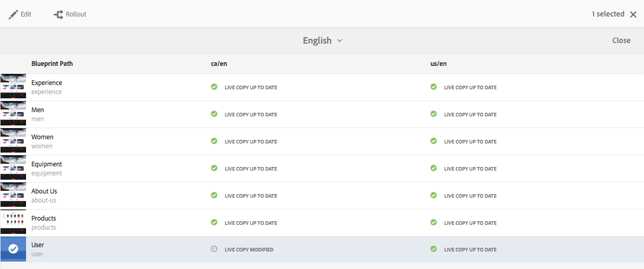Screen dimensions: 644x269
Task: Click green status icon for Products ca/en
Action: [x=214, y=223]
